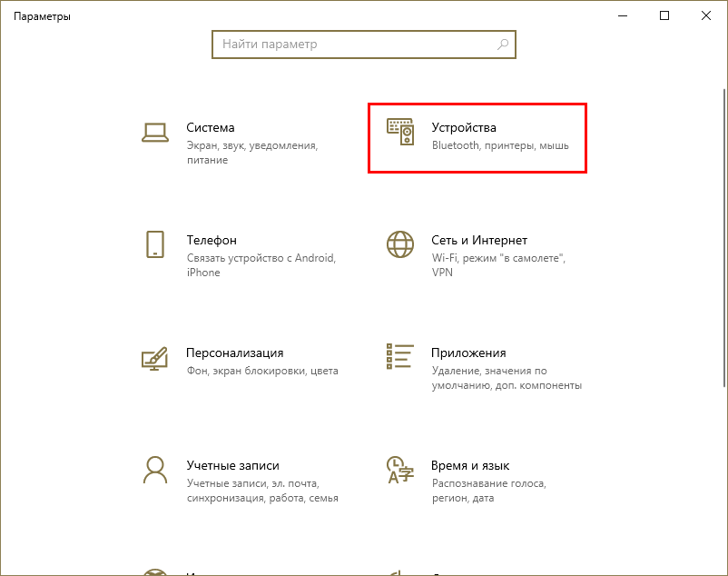Viewport: 728px width, 576px height.
Task: Click the Приложения list icon
Action: point(400,357)
